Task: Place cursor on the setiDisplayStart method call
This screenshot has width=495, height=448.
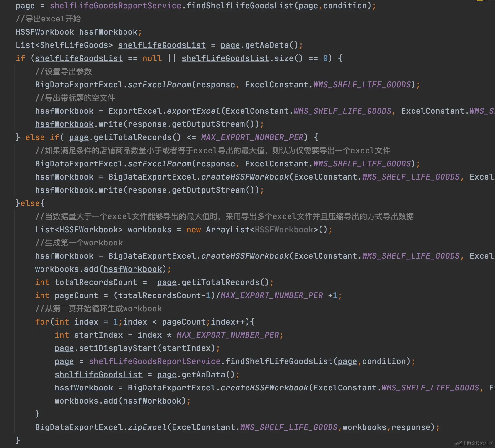Action: click(118, 348)
